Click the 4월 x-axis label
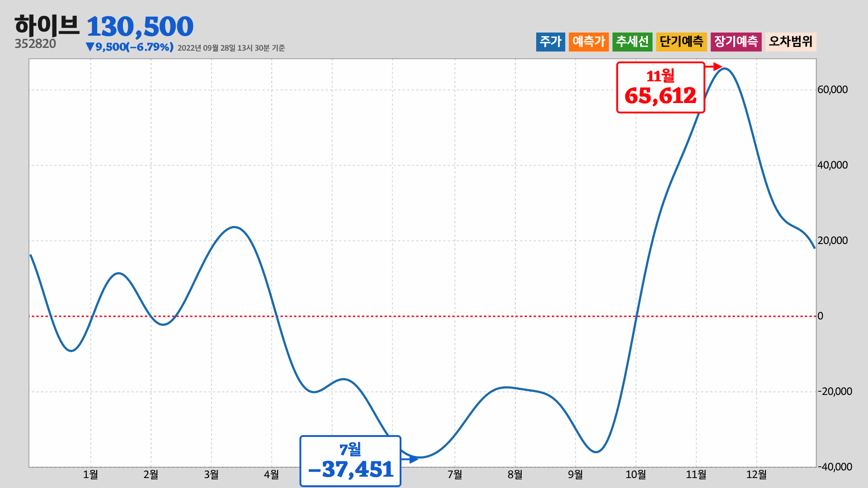This screenshot has width=868, height=488. pyautogui.click(x=272, y=474)
